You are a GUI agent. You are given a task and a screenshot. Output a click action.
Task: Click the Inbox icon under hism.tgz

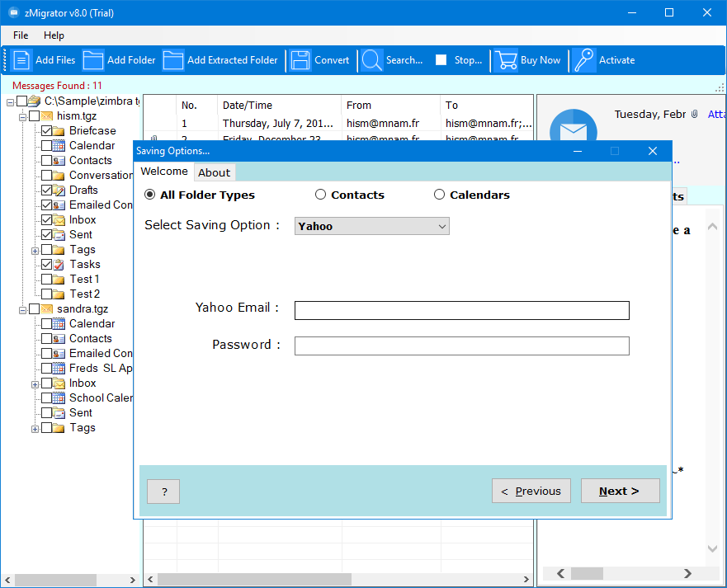(59, 219)
